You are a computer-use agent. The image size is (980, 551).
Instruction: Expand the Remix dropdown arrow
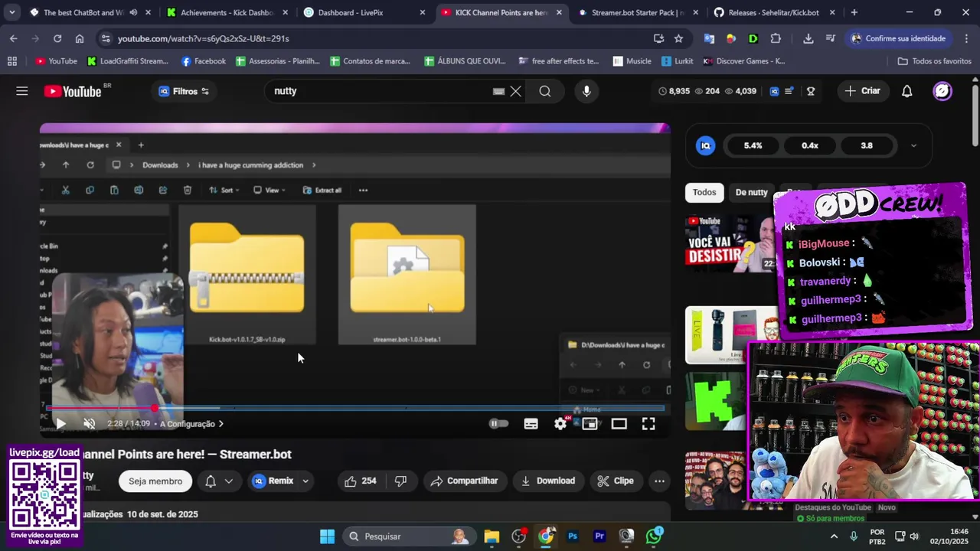[x=305, y=481]
